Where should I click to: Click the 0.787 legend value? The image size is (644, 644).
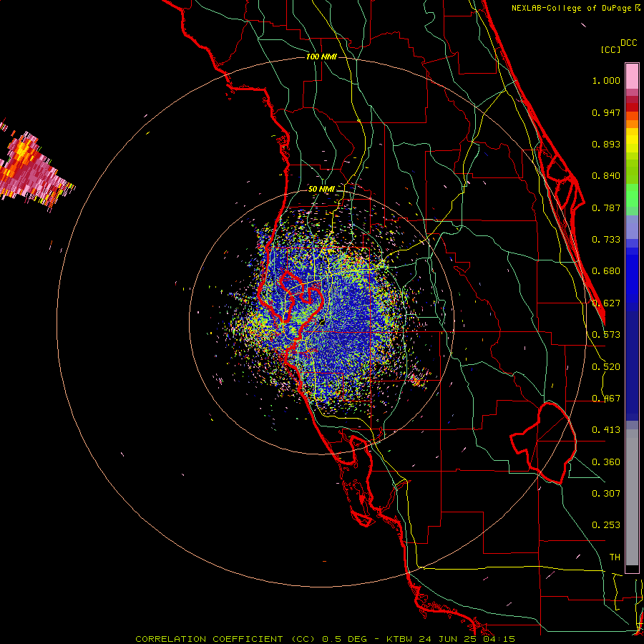[x=606, y=208]
